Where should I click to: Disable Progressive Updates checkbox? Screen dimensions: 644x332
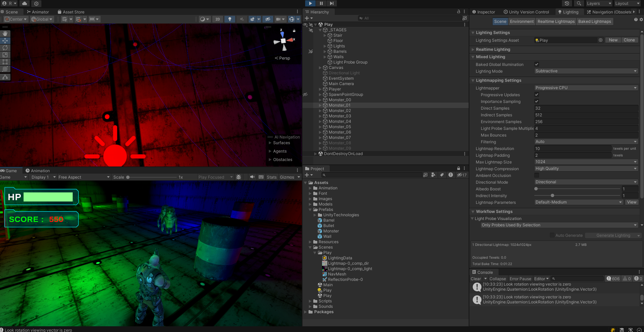coord(536,95)
